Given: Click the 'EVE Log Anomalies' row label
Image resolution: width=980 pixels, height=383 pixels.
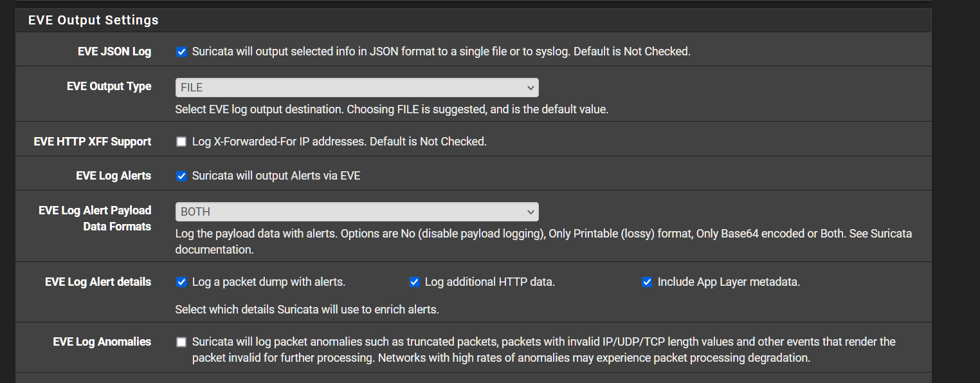Looking at the screenshot, I should 102,342.
